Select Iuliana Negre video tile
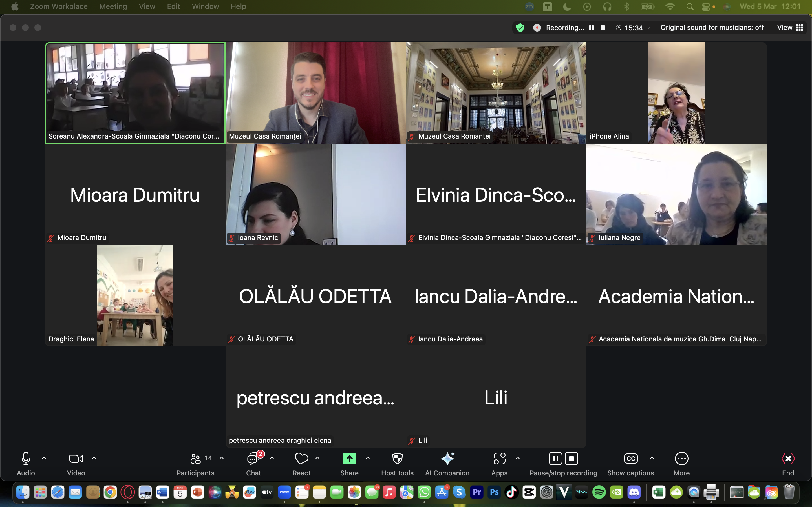812x507 pixels. [x=676, y=194]
